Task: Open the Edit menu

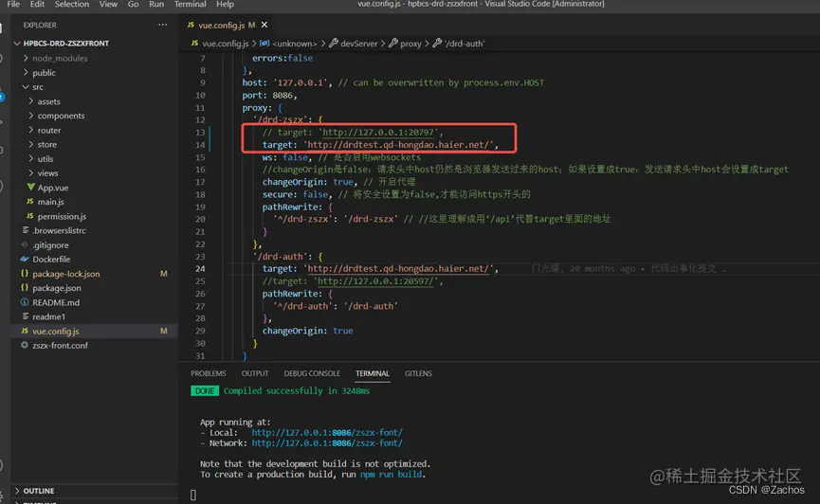Action: (x=37, y=4)
